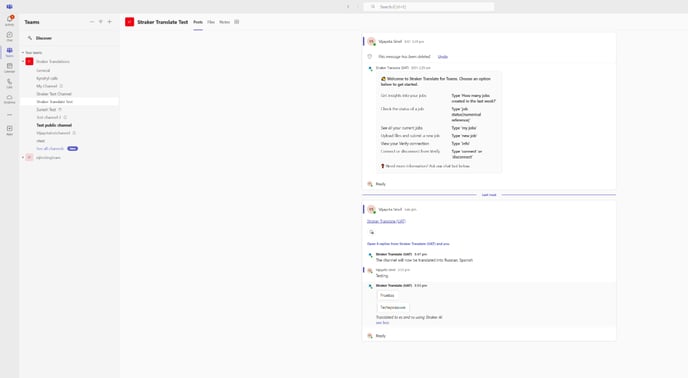The image size is (688, 378).
Task: Collapse the Your teams section
Action: pyautogui.click(x=23, y=53)
